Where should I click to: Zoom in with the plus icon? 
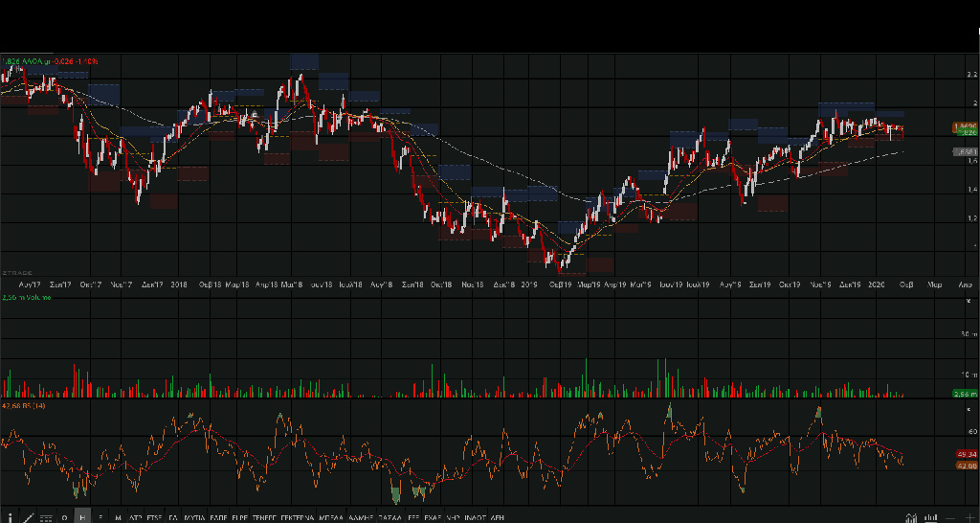[x=970, y=516]
